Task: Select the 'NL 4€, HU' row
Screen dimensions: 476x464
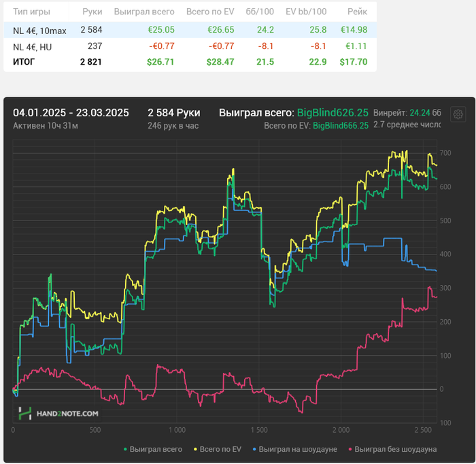Action: (x=190, y=46)
